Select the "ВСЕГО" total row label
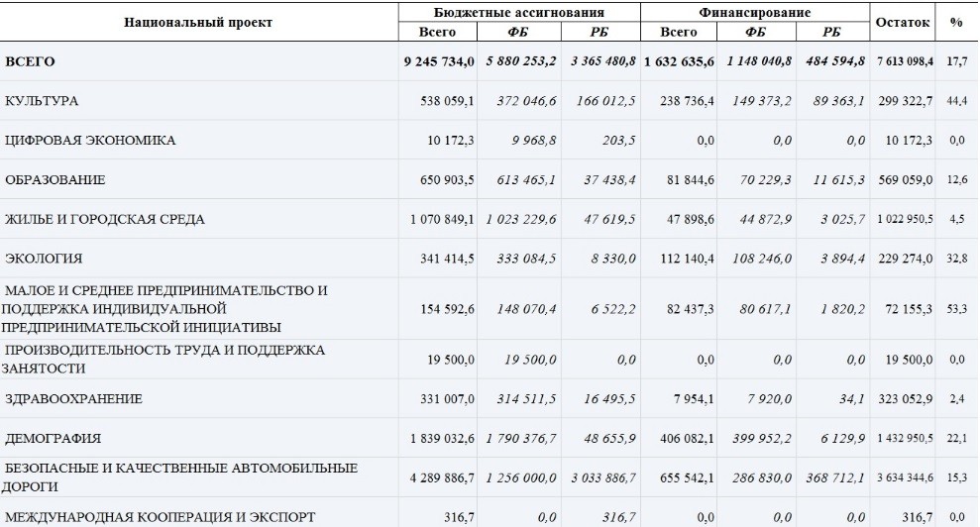This screenshot has width=980, height=527. [x=30, y=62]
